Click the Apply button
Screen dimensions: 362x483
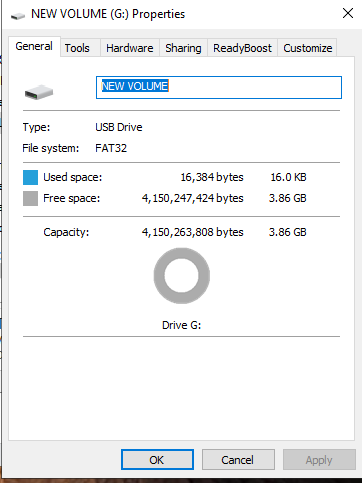(319, 460)
